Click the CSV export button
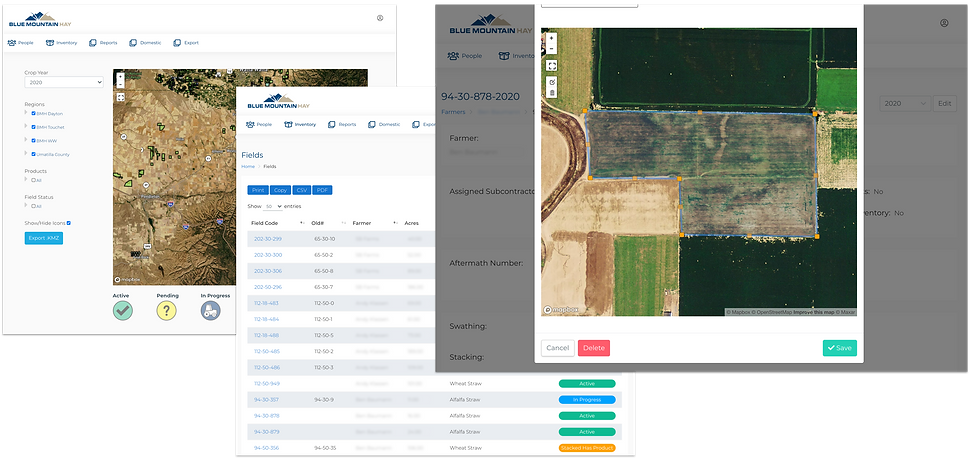 [301, 190]
